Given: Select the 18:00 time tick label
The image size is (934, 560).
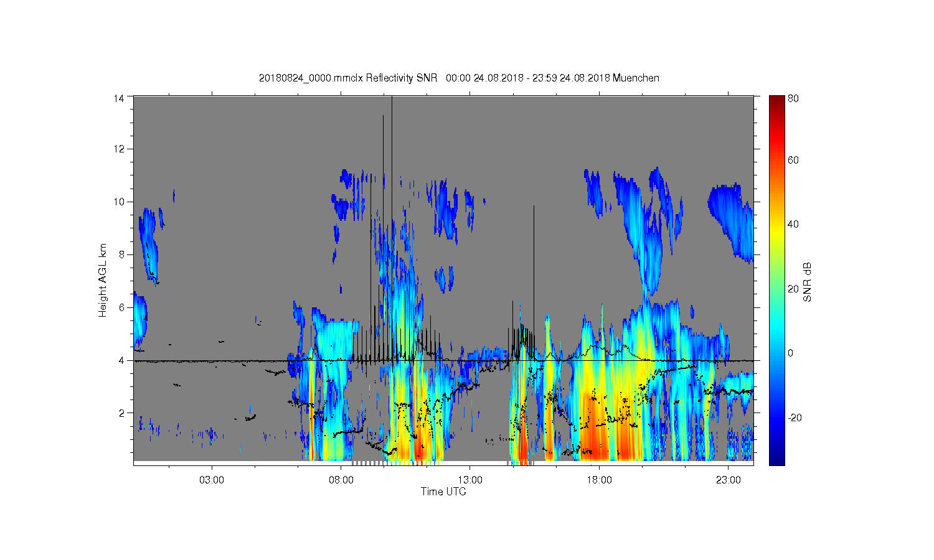Looking at the screenshot, I should pos(599,480).
